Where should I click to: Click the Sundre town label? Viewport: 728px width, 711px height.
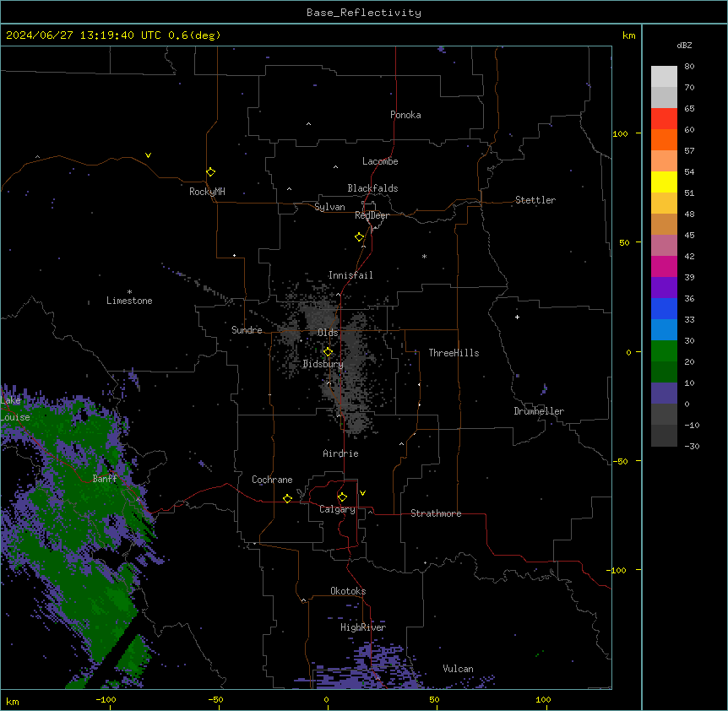(247, 330)
